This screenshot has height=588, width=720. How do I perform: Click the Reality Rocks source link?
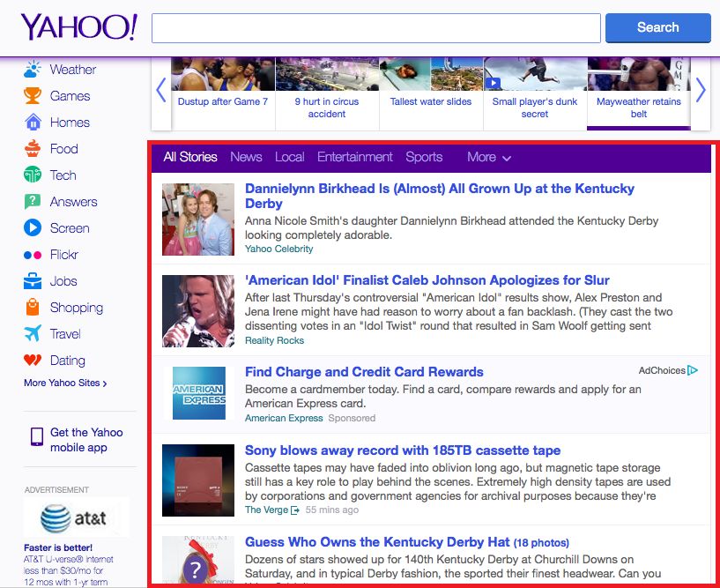274,340
